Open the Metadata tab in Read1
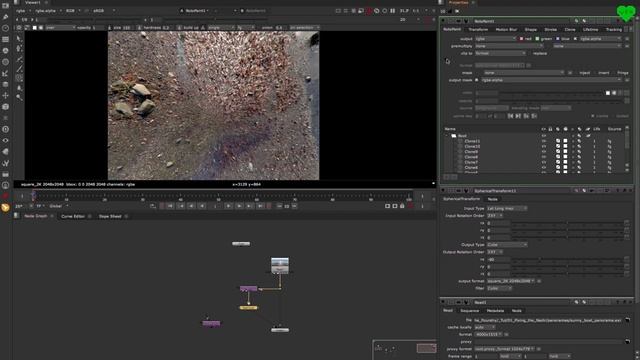Screen dimensions: 640x360 coord(495,311)
